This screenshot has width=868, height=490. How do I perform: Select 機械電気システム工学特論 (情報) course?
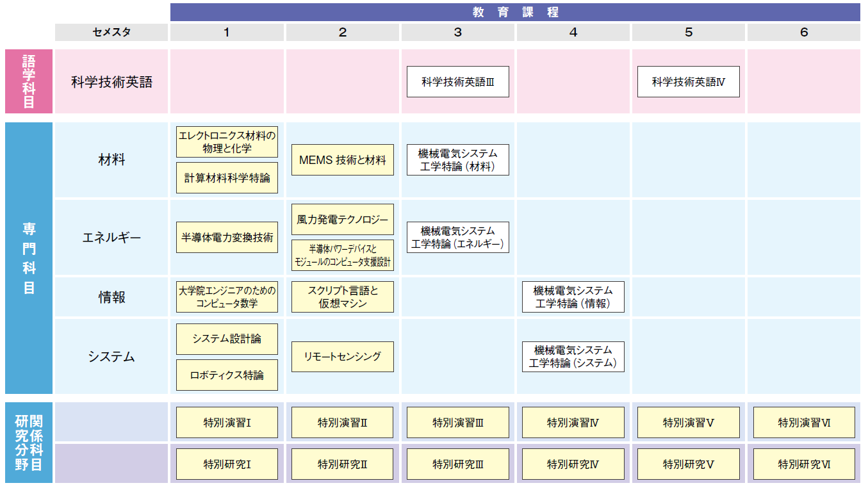(x=573, y=297)
